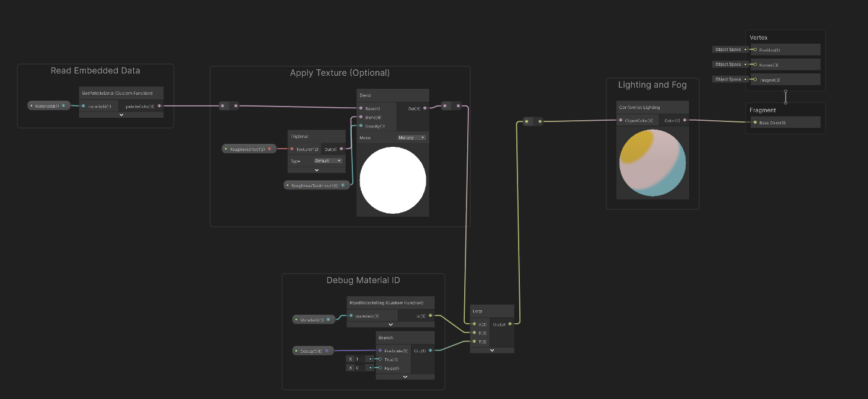Click the Blend node's Base(4) input port
Screen dimensions: 868x399
pos(361,108)
